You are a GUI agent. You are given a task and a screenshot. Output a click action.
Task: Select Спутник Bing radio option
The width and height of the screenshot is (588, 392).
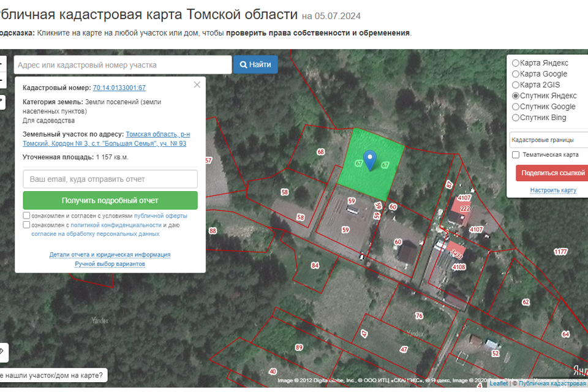pos(516,118)
